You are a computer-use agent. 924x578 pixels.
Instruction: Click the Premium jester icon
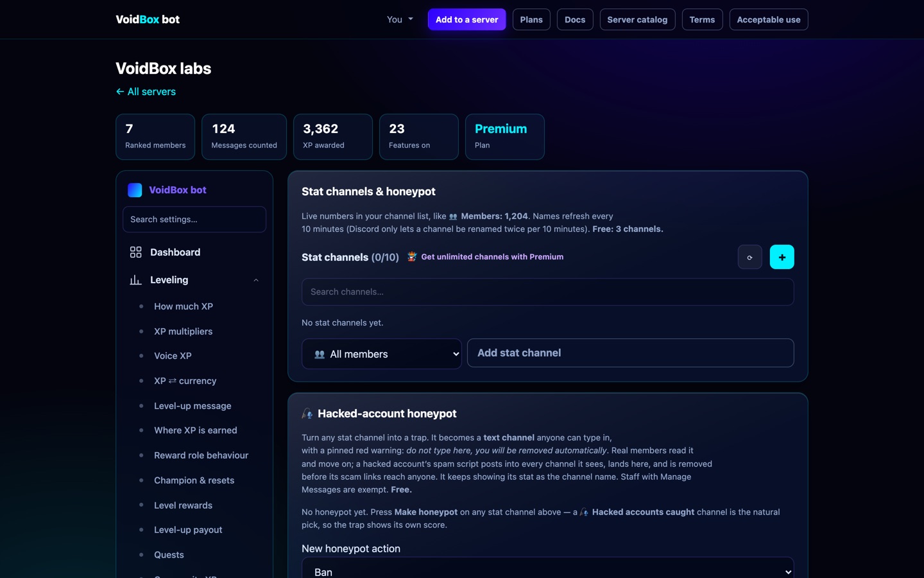pyautogui.click(x=412, y=257)
